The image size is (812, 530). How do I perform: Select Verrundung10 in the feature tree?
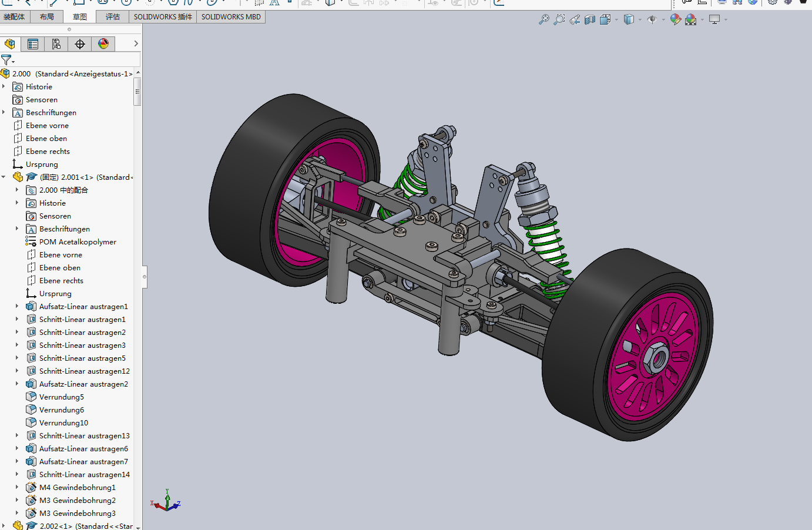click(63, 422)
